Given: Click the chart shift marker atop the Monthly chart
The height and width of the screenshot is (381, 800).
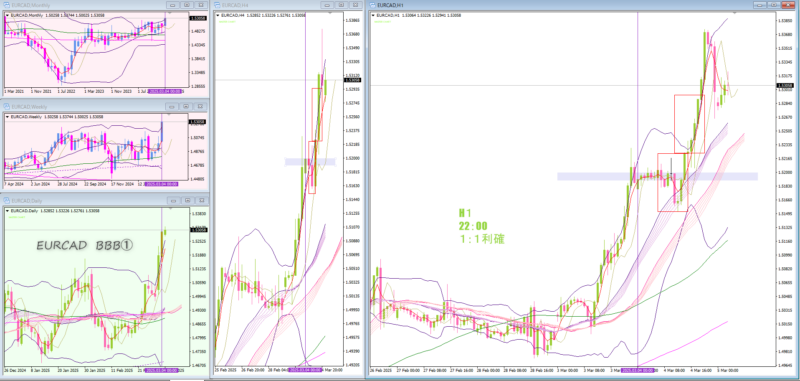Looking at the screenshot, I should click(169, 13).
